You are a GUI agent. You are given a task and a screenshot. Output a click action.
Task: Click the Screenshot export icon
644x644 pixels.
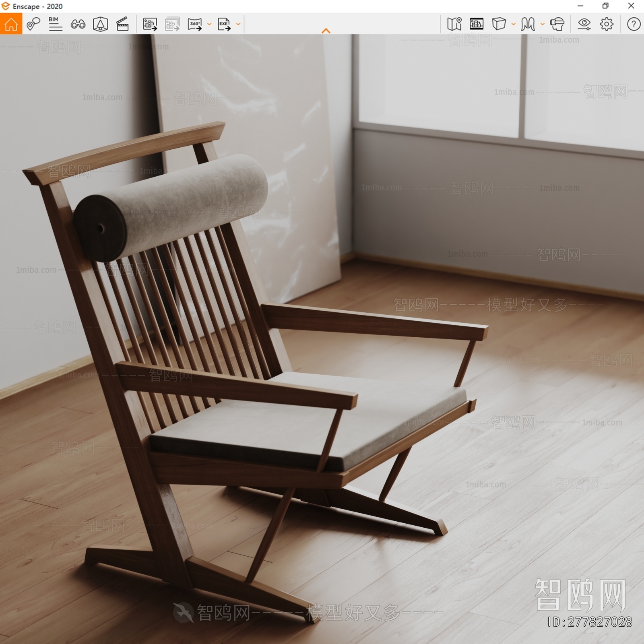(x=150, y=24)
